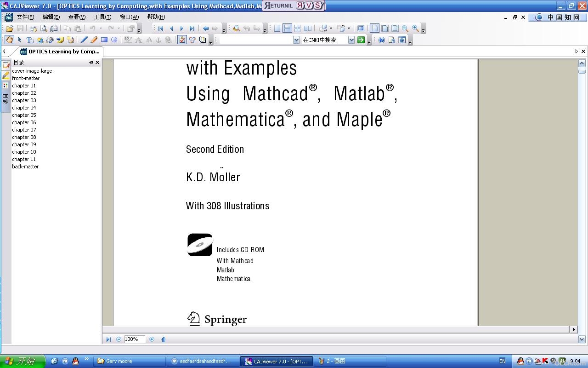The image size is (588, 368).
Task: Open the 帮助 menu
Action: click(156, 17)
